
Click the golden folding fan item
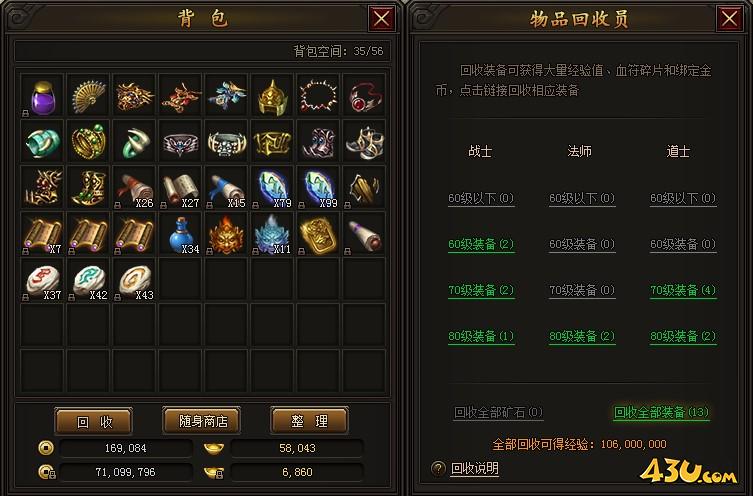[88, 96]
